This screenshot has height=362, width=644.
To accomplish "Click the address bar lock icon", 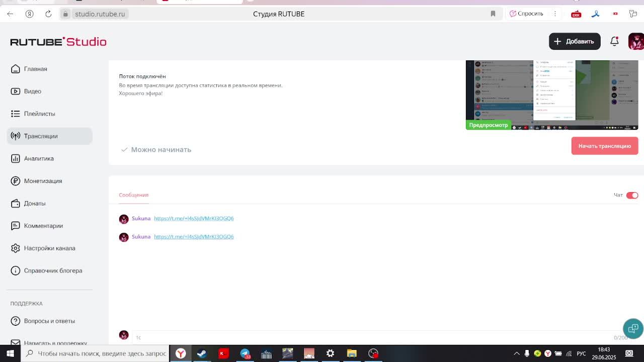I will (x=65, y=14).
